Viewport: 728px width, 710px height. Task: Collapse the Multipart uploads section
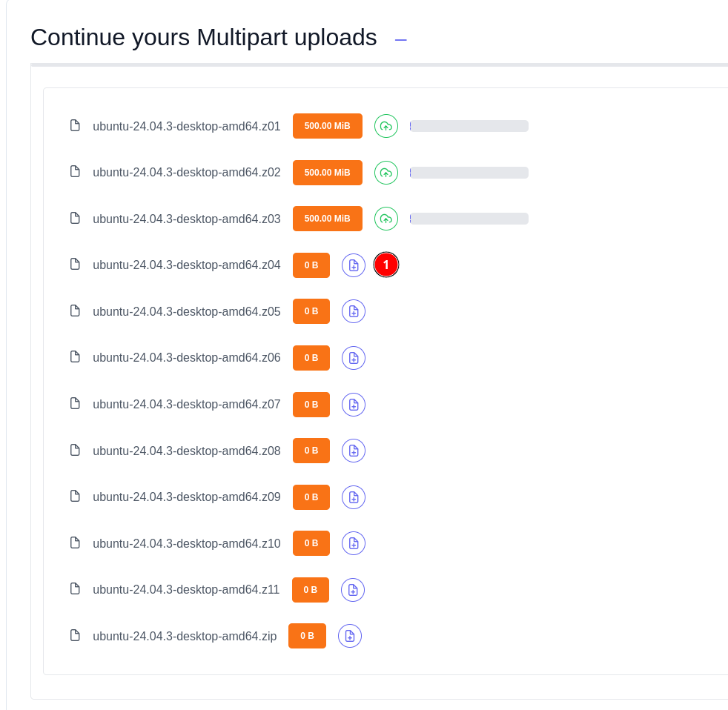pyautogui.click(x=401, y=39)
